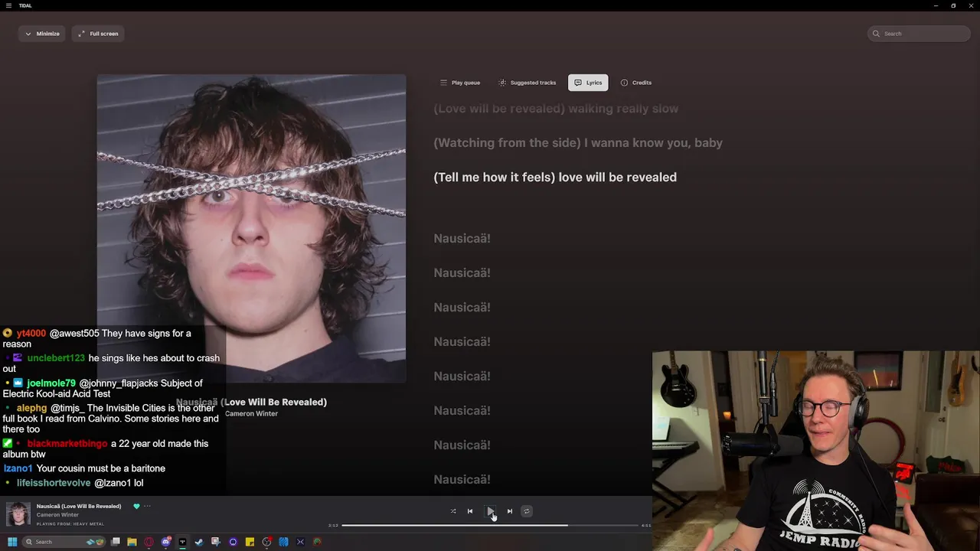
Task: Open Sticky Notes icon on taskbar
Action: tap(250, 542)
